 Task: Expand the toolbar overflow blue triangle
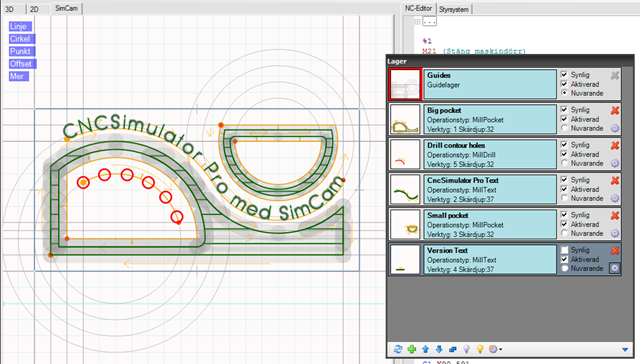[x=625, y=350]
